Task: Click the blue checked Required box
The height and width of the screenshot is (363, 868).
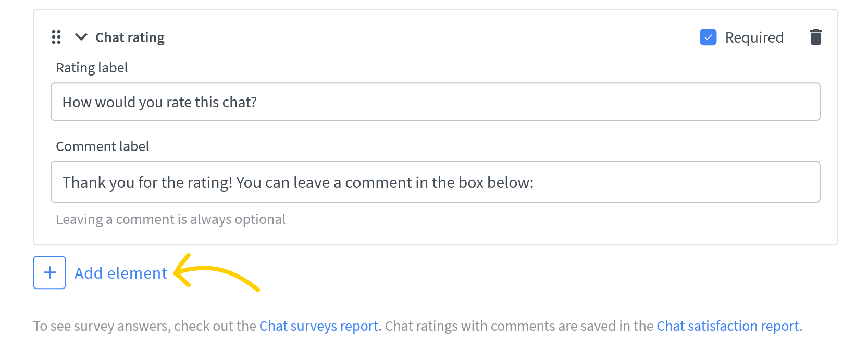Action: (x=708, y=37)
